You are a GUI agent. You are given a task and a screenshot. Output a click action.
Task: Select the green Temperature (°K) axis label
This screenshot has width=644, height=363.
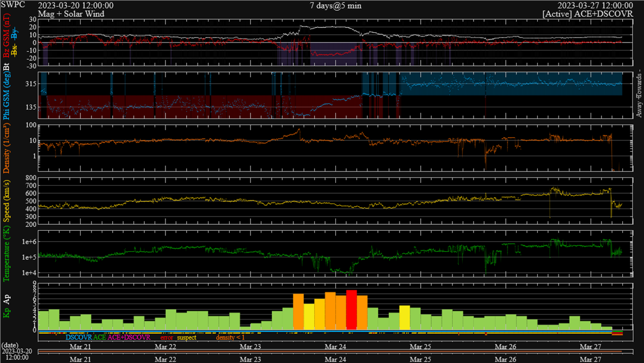point(7,255)
